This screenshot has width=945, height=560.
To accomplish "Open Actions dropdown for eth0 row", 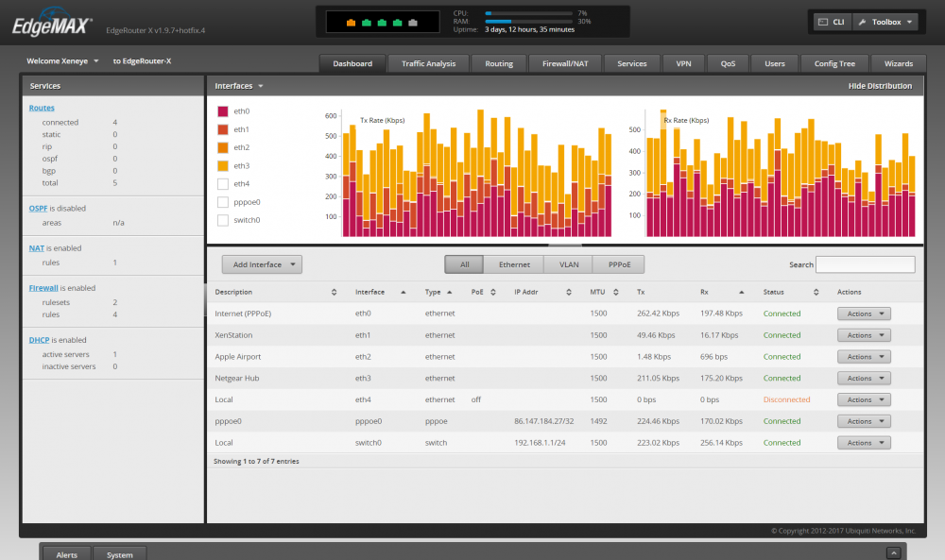I will pyautogui.click(x=864, y=314).
